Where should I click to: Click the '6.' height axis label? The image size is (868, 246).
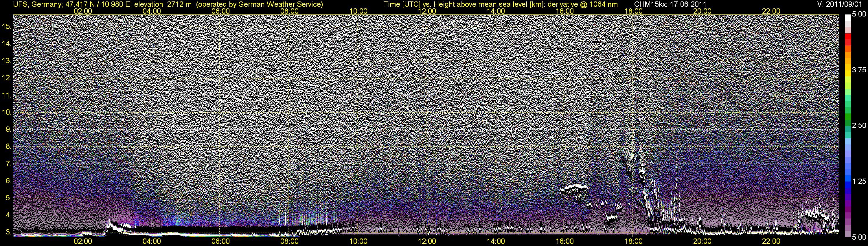pyautogui.click(x=8, y=181)
